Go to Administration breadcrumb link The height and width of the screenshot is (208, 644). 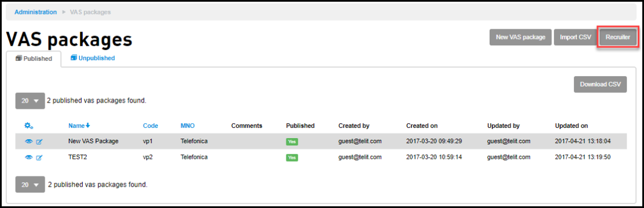[x=36, y=12]
